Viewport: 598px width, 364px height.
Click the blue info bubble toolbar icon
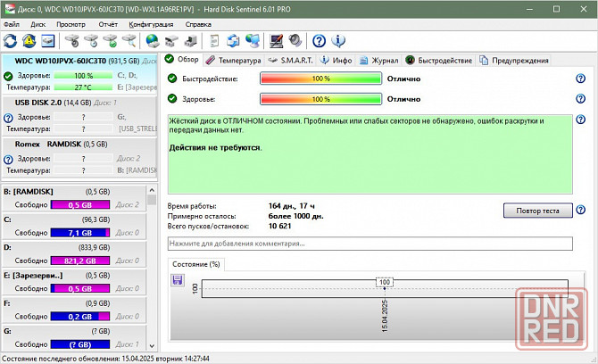click(338, 41)
